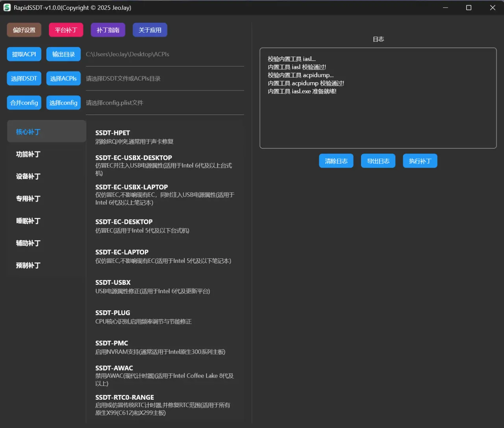Click 合并config to merge config
The width and height of the screenshot is (504, 428).
point(24,102)
